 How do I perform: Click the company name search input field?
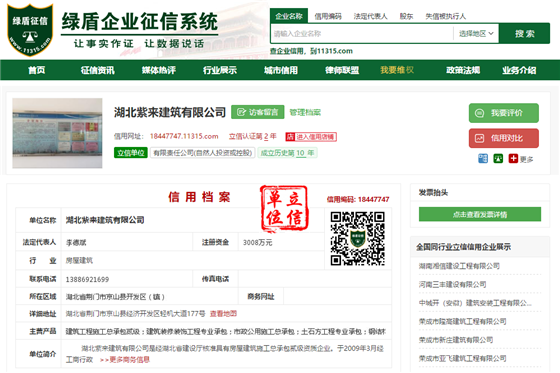(362, 34)
